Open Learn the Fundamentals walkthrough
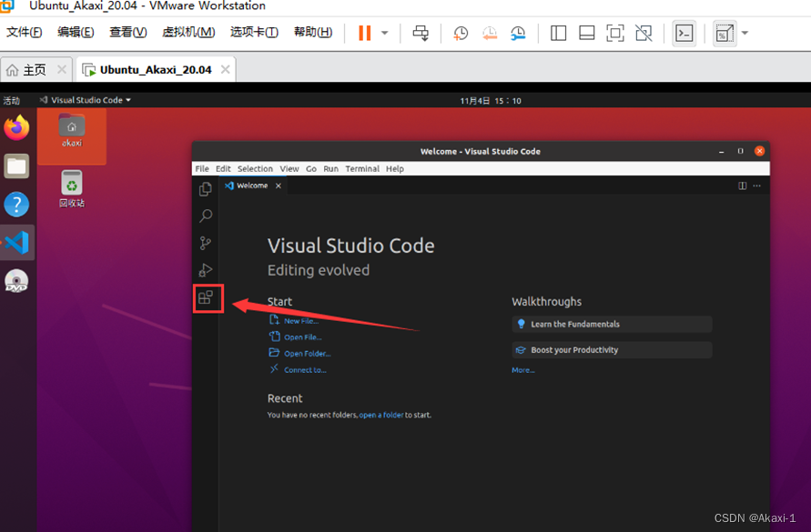 [x=612, y=324]
